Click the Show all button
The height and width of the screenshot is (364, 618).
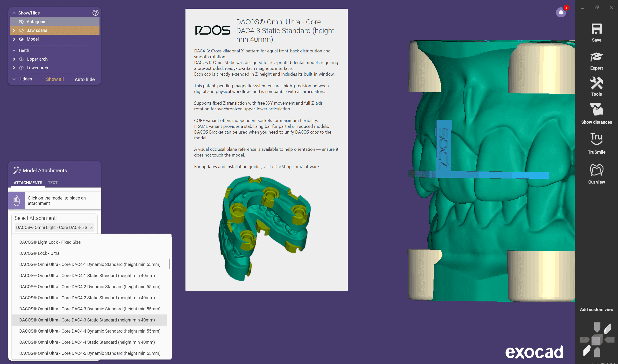click(55, 79)
